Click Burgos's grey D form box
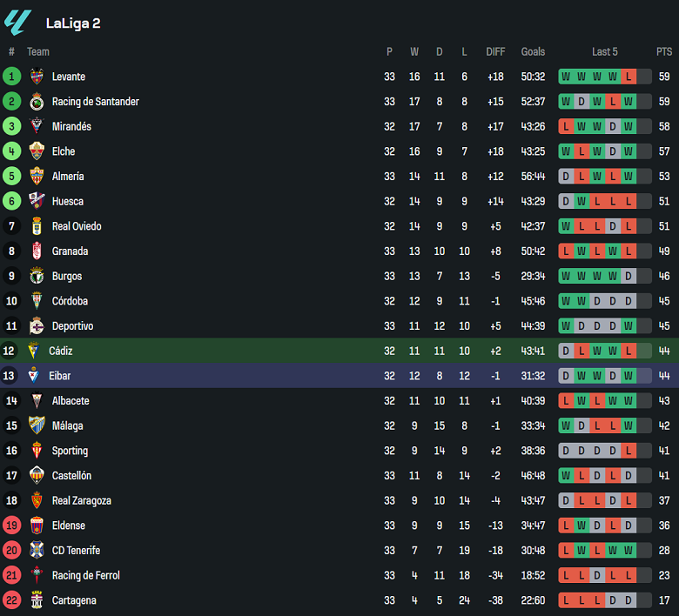 629,276
